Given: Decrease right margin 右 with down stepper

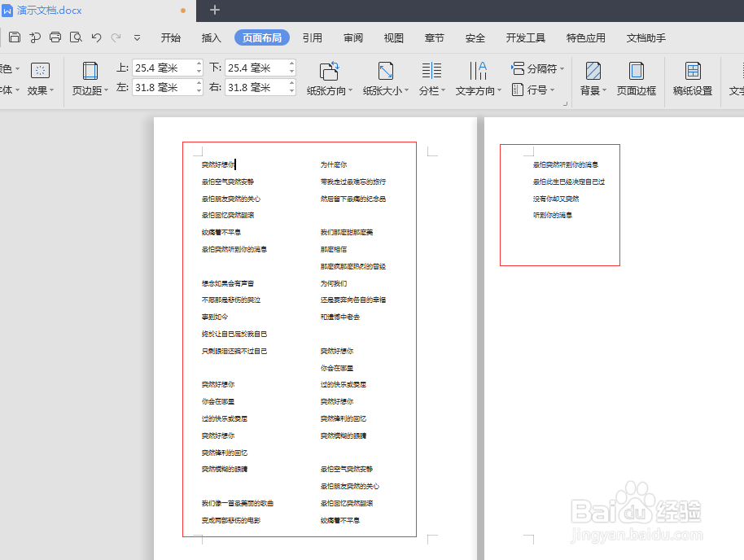Looking at the screenshot, I should (291, 92).
